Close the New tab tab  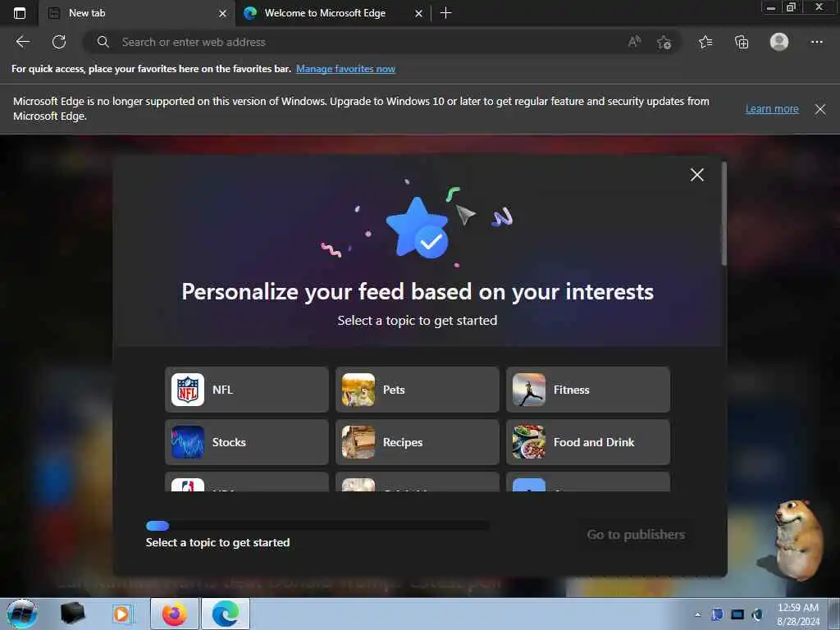tap(223, 13)
